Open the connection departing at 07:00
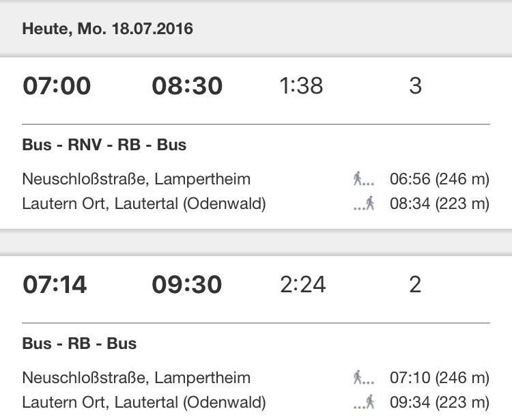 coord(57,87)
